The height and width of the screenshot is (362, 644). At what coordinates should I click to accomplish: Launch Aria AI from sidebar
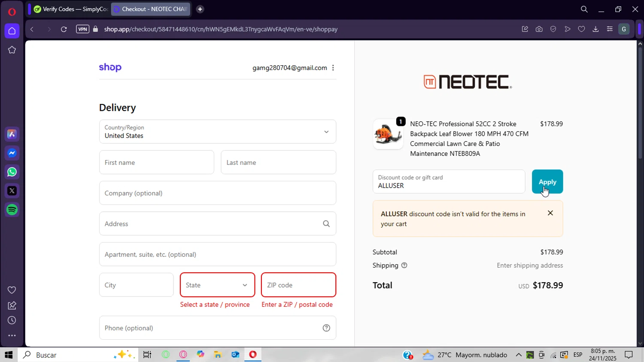[12, 134]
